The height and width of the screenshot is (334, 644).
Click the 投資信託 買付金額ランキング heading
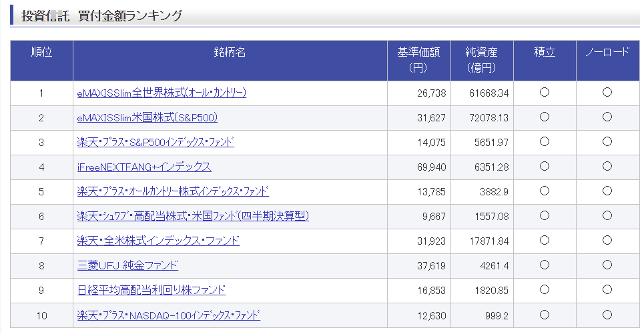(x=101, y=15)
